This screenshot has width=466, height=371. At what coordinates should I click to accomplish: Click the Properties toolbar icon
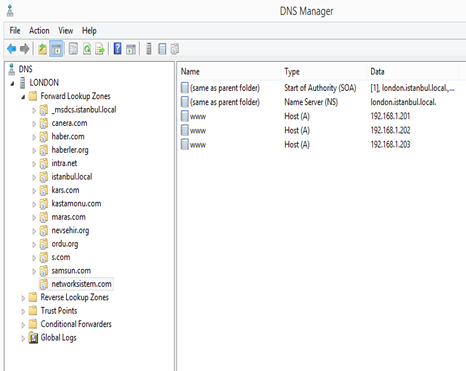73,49
